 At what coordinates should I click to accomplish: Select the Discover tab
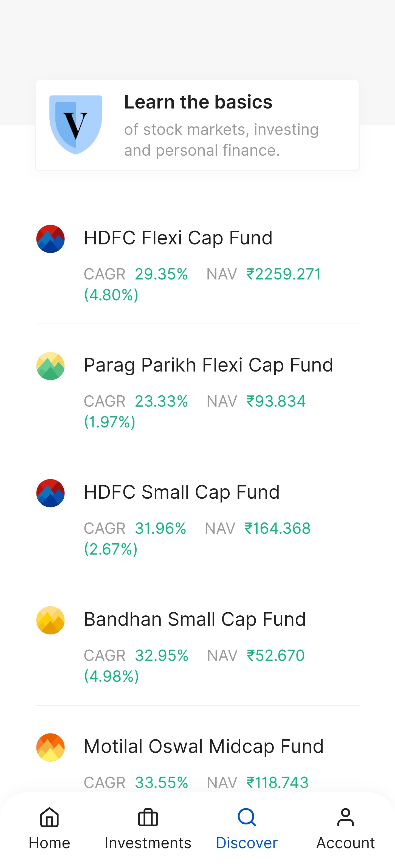(x=247, y=828)
